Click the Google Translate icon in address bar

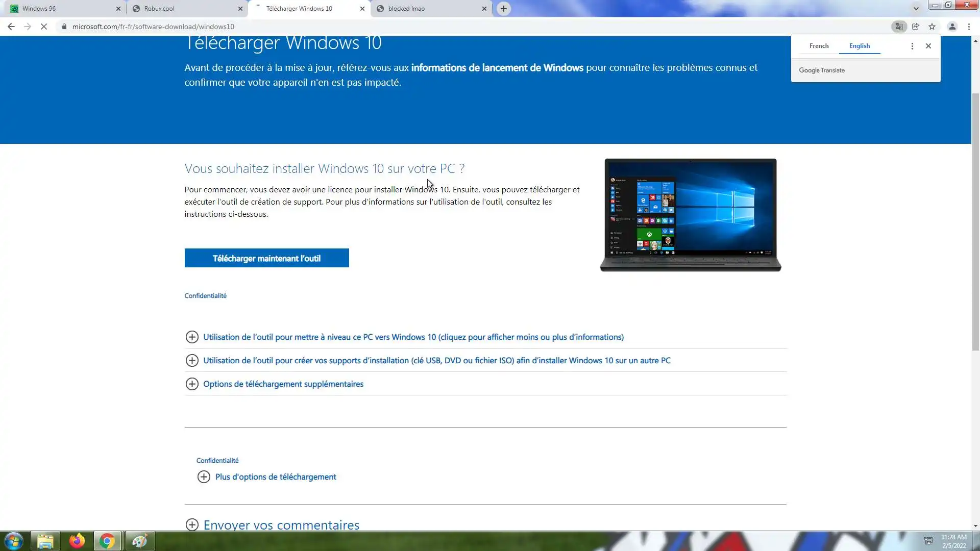click(x=899, y=27)
